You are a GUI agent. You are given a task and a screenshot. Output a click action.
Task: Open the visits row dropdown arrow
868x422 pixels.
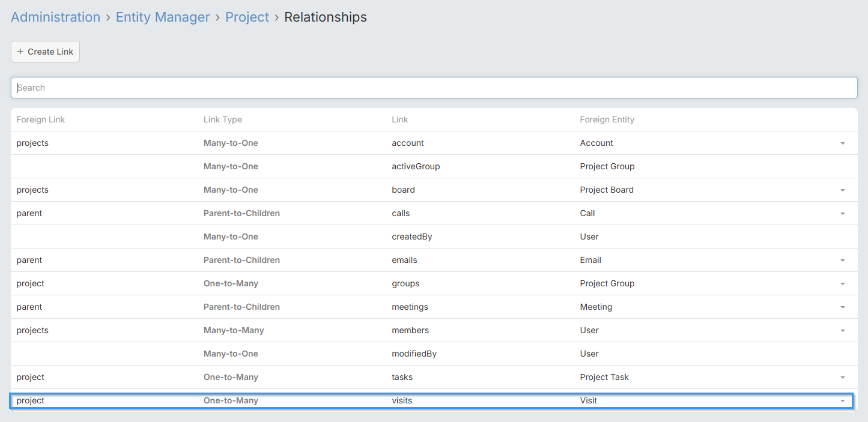pos(842,401)
